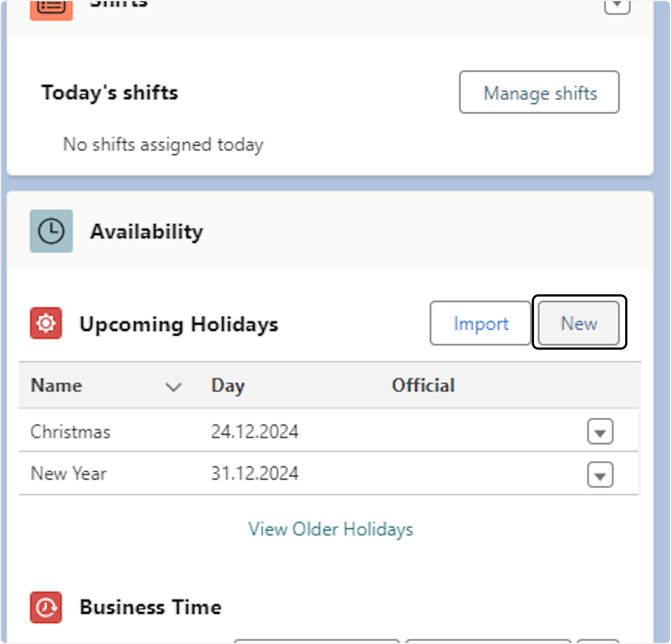671x644 pixels.
Task: Follow the View Older Holidays link
Action: click(x=331, y=529)
